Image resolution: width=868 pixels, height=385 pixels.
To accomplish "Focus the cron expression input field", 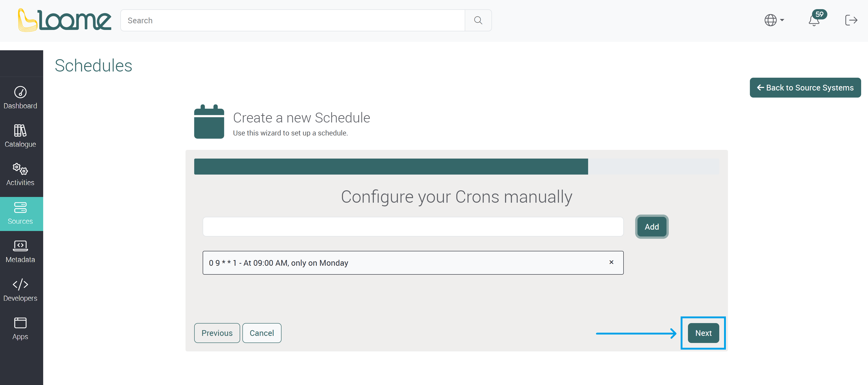I will [413, 227].
